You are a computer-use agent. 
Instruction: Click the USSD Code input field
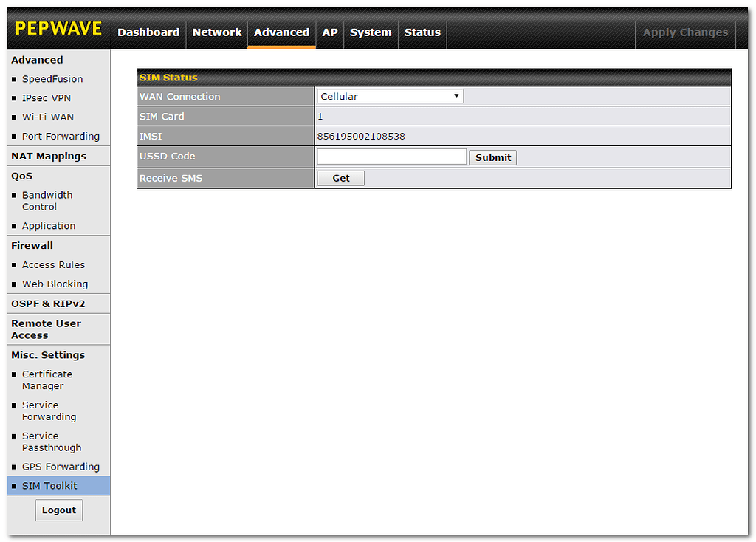click(x=391, y=157)
